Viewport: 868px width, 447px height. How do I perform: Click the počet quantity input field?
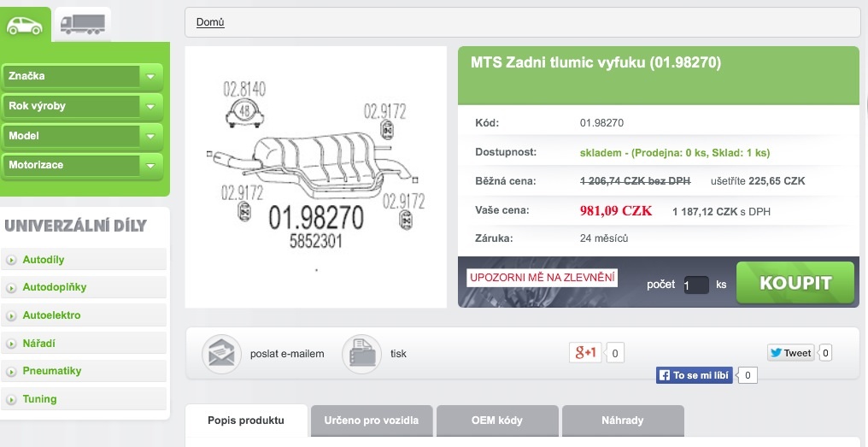(x=695, y=285)
